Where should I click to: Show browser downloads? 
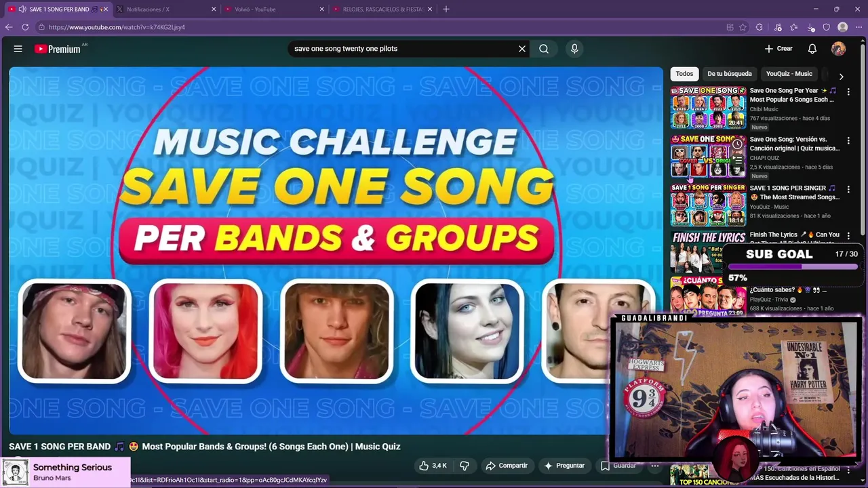pos(811,27)
